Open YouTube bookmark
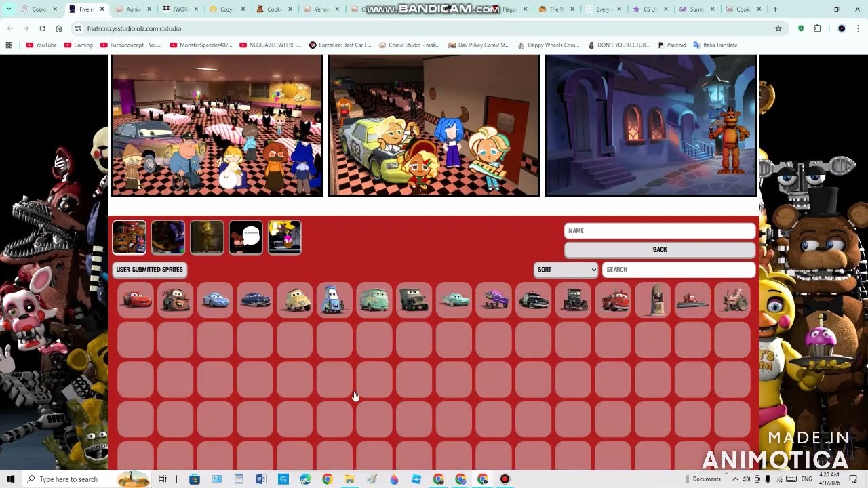868x488 pixels. pos(41,45)
